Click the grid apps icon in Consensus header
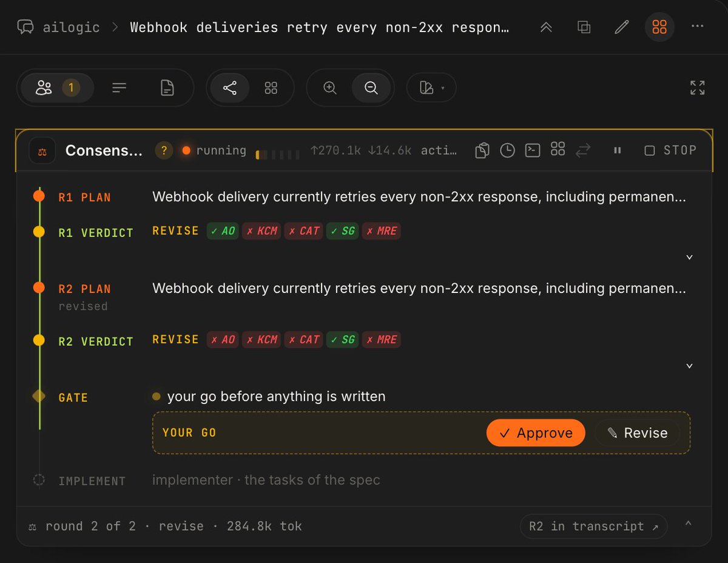 tap(558, 149)
